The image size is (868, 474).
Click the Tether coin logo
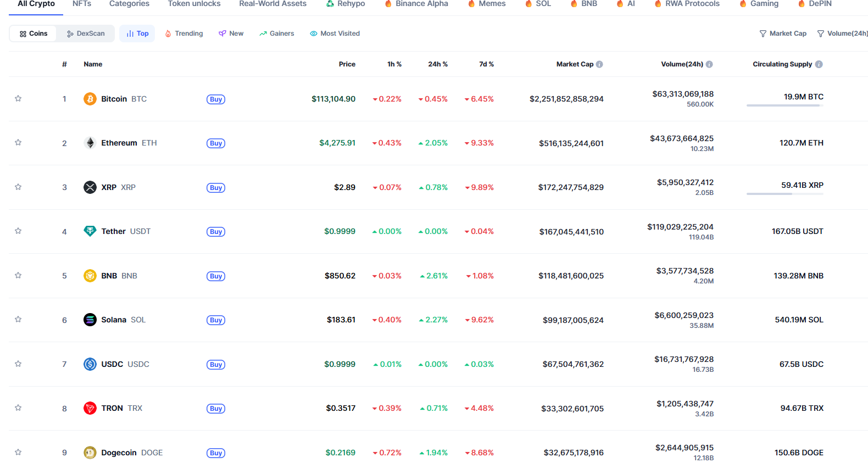[90, 231]
